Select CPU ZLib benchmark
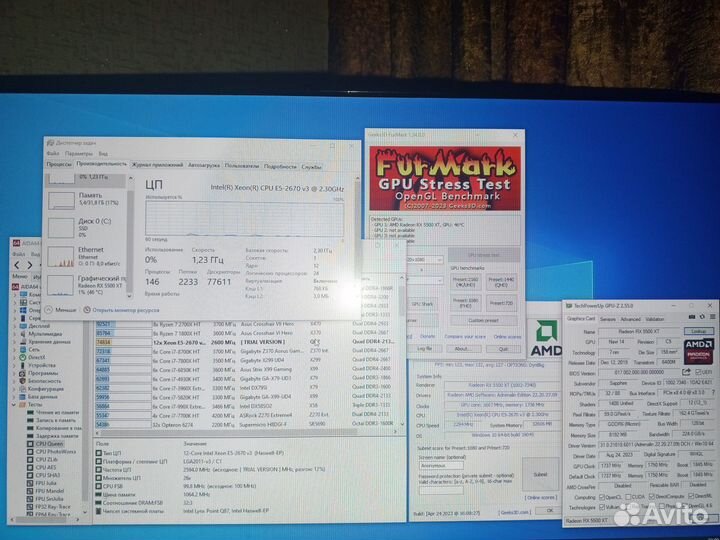This screenshot has width=720, height=540. pos(47,459)
